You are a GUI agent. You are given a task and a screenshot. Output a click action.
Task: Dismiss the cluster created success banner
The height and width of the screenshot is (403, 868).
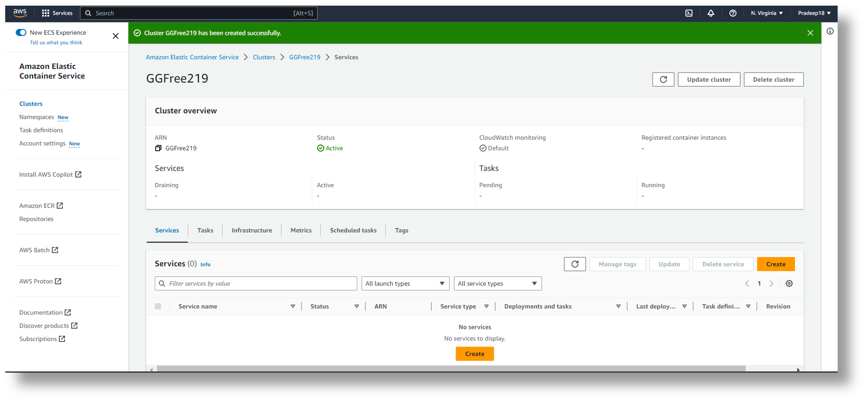810,33
